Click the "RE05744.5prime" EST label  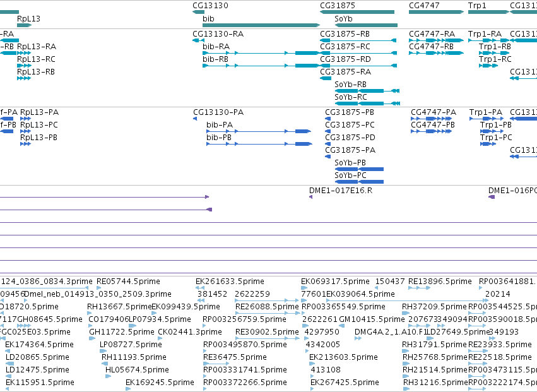pyautogui.click(x=129, y=282)
